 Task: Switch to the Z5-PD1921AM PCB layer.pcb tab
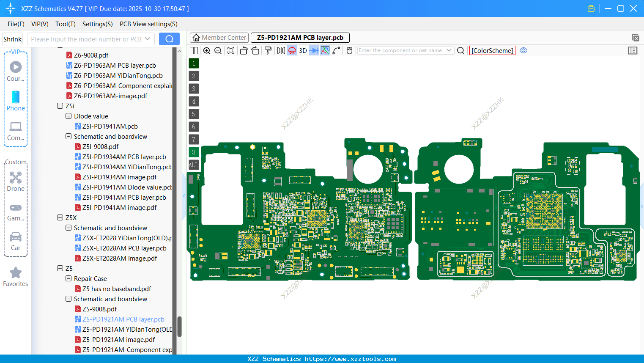tap(300, 38)
